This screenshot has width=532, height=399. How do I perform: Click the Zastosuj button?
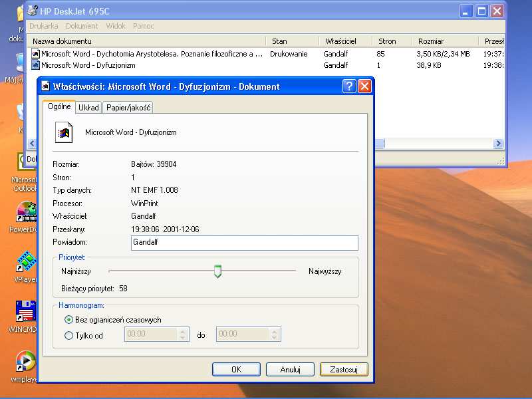pyautogui.click(x=344, y=370)
